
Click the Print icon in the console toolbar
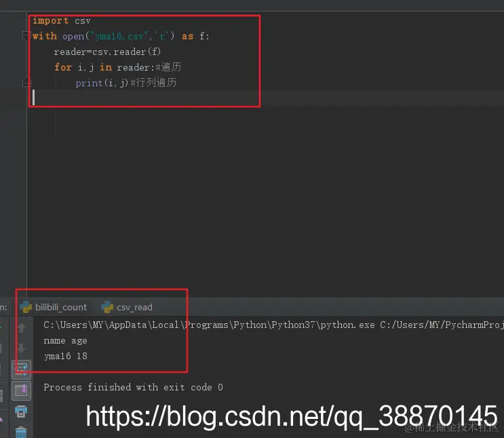point(21,412)
